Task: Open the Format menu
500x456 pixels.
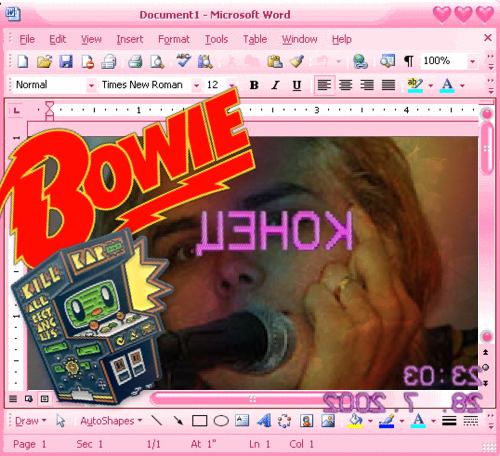Action: coord(174,39)
